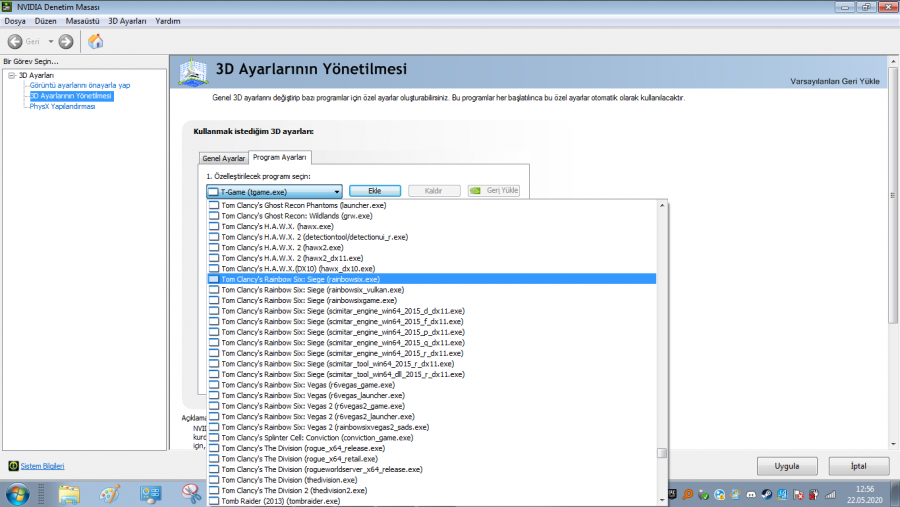Open the Windows Start orb
900x507 pixels.
tap(17, 494)
